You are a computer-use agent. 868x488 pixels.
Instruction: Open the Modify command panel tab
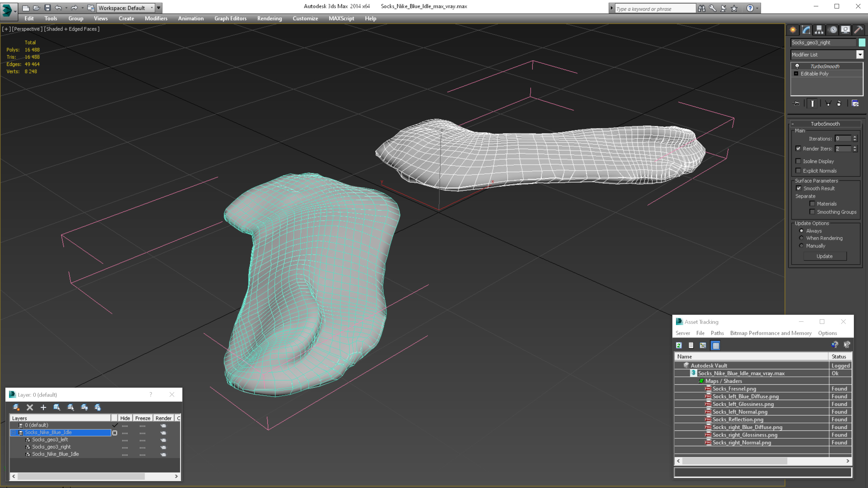[806, 30]
